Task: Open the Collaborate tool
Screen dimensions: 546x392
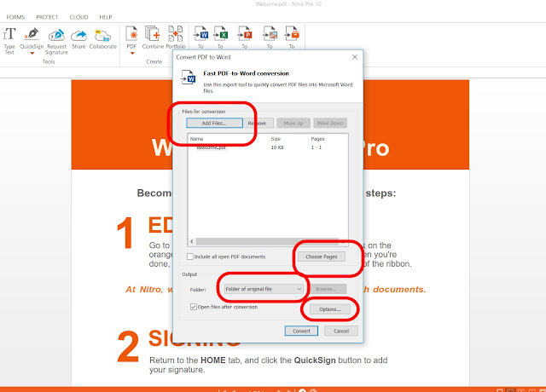Action: tap(103, 39)
